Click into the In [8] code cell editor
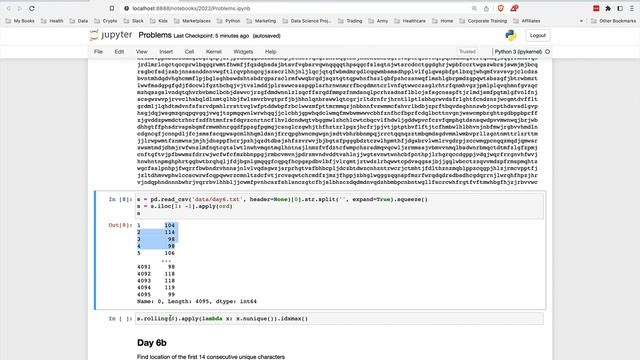Image resolution: width=640 pixels, height=360 pixels. 339,206
